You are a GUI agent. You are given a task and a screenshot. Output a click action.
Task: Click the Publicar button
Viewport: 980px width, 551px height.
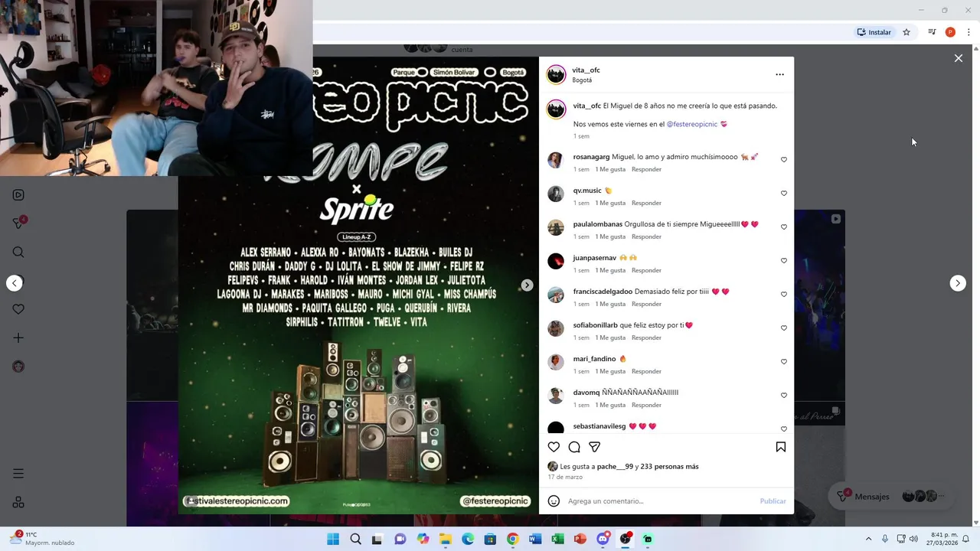pyautogui.click(x=773, y=501)
